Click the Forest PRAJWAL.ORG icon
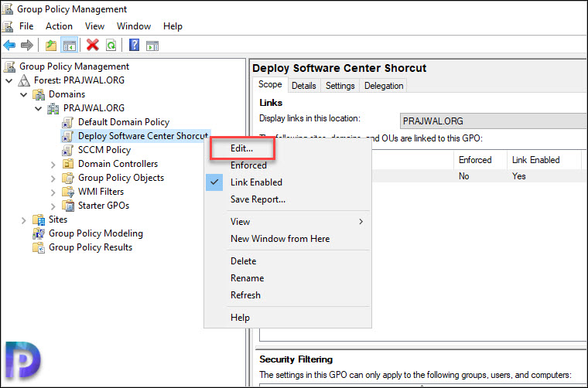The width and height of the screenshot is (588, 388). coord(25,80)
